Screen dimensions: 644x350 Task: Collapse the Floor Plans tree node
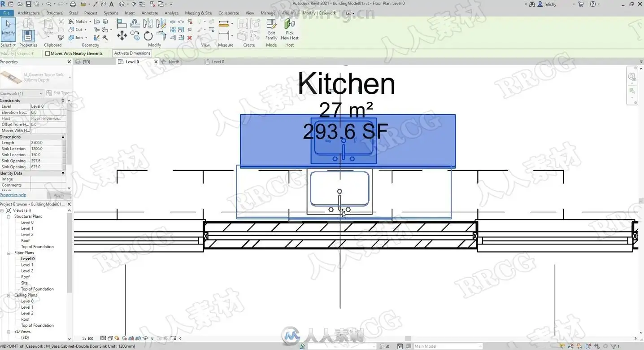(x=9, y=253)
